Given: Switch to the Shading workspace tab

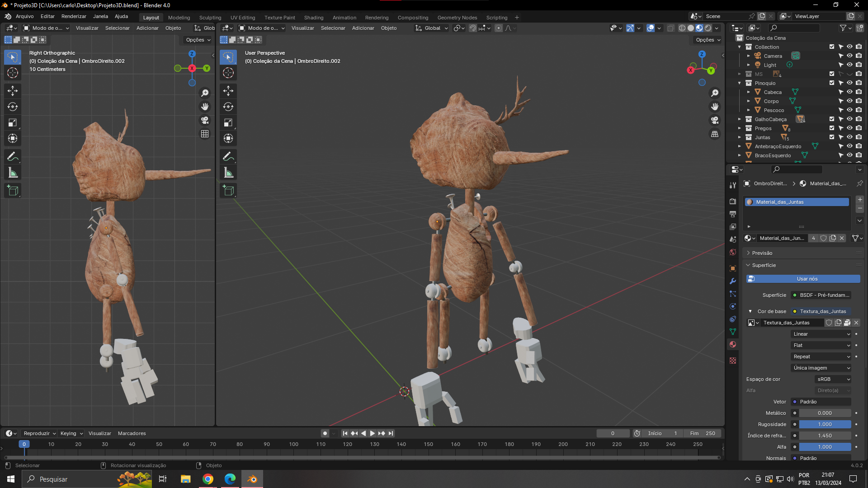Looking at the screenshot, I should click(x=313, y=18).
